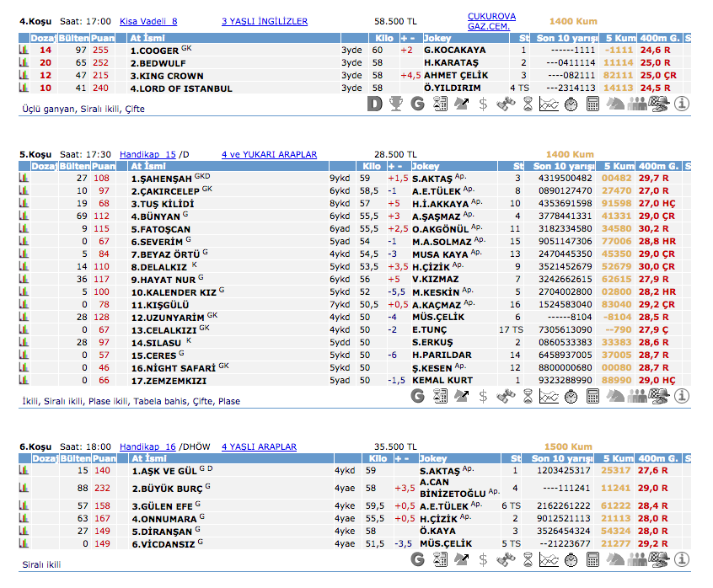Image resolution: width=713 pixels, height=588 pixels.
Task: Click the stopwatch icon under race 5
Action: click(x=571, y=397)
